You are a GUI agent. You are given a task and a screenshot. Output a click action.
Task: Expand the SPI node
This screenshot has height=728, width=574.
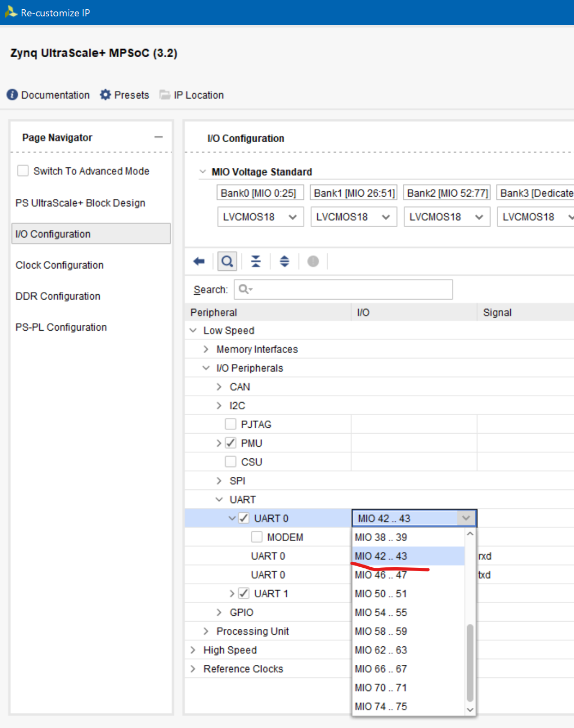click(219, 481)
